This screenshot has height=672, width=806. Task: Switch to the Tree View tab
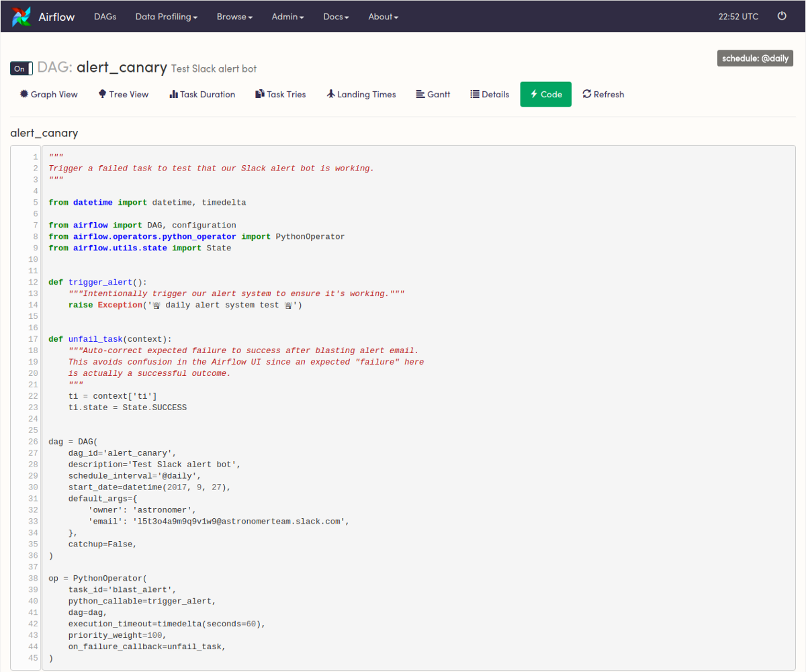coord(124,94)
